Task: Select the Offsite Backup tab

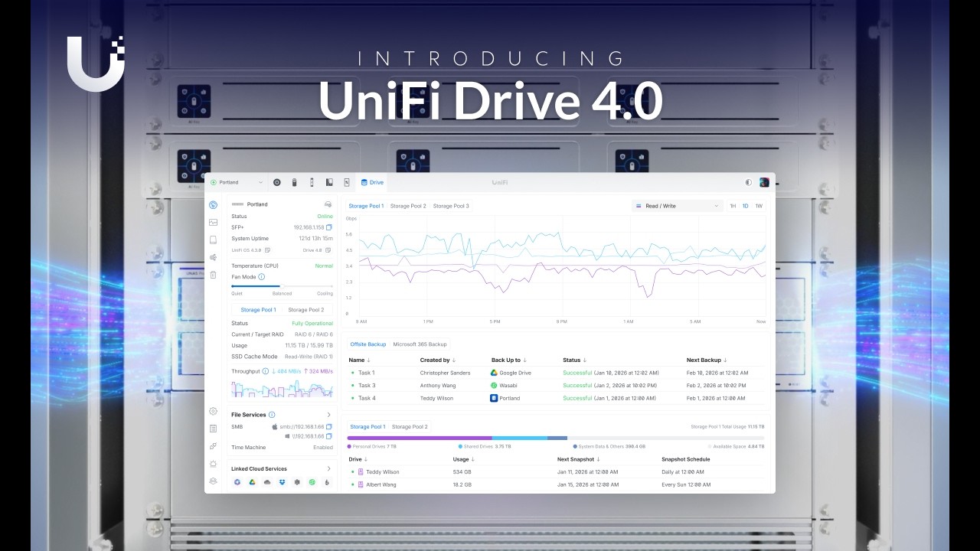Action: click(368, 344)
